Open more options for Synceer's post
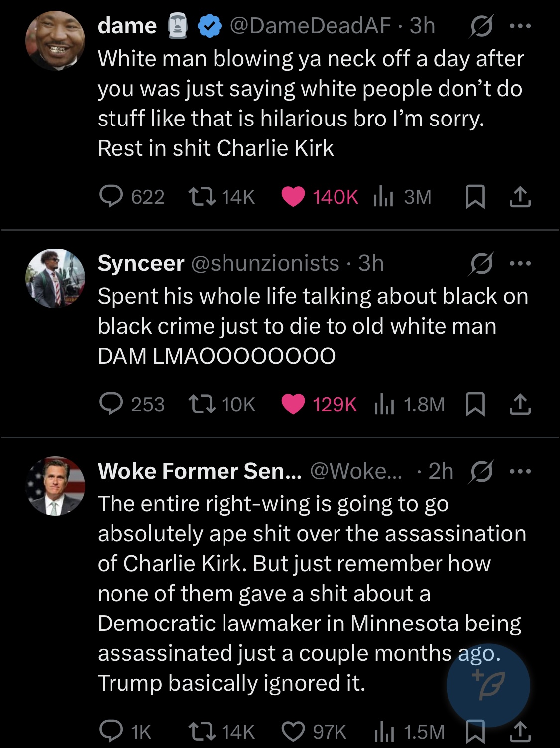This screenshot has height=748, width=560. (520, 263)
